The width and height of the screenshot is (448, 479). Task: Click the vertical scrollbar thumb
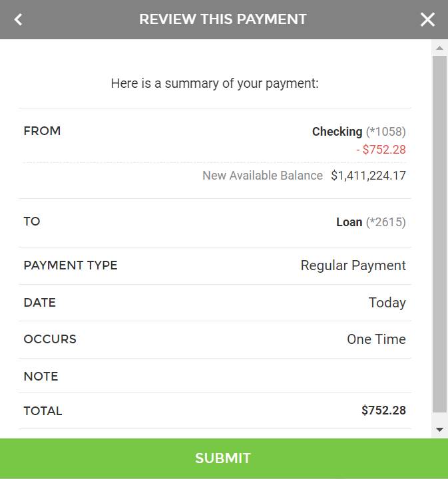point(439,233)
